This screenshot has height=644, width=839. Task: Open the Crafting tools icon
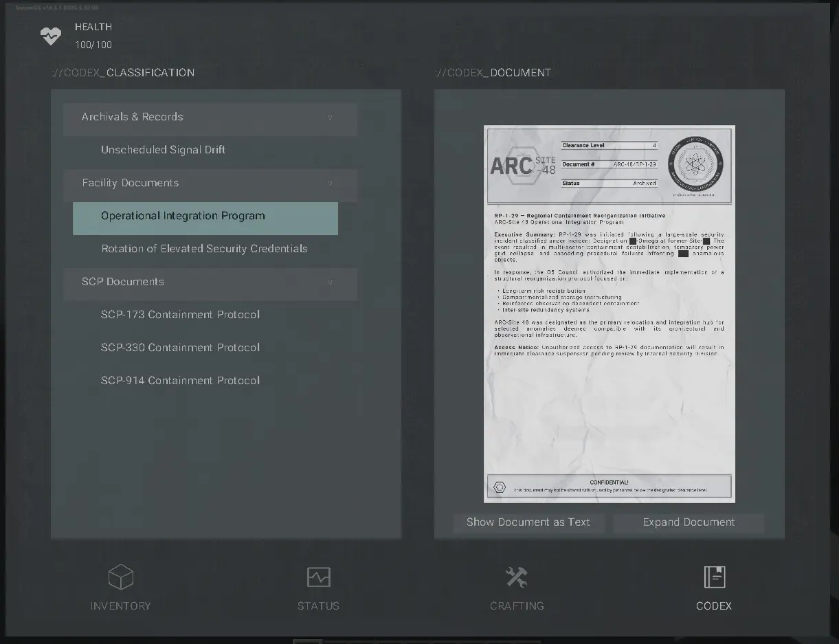point(516,577)
